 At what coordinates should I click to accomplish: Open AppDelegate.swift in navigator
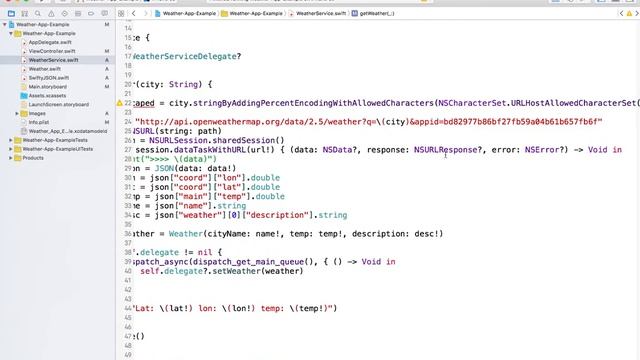point(50,42)
